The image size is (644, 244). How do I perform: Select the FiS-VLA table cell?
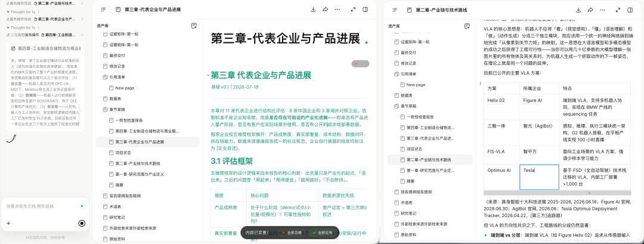[x=502, y=155]
